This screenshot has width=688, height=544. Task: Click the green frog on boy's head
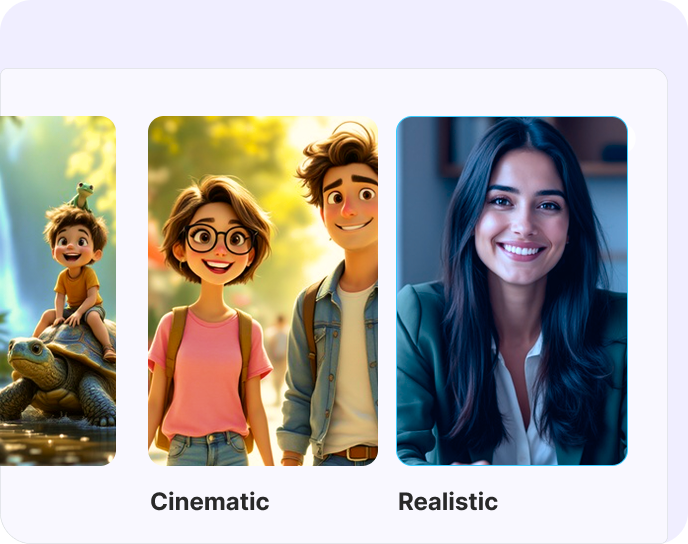pyautogui.click(x=82, y=195)
